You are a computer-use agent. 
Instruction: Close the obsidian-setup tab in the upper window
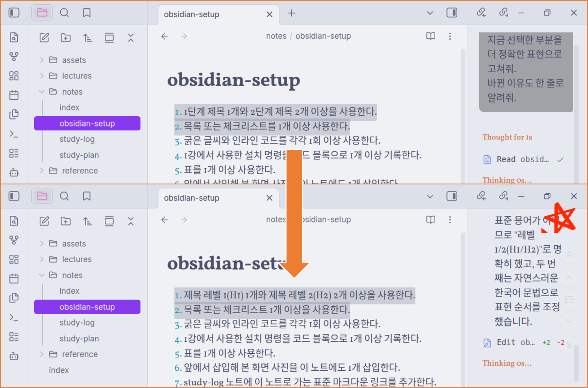point(269,14)
